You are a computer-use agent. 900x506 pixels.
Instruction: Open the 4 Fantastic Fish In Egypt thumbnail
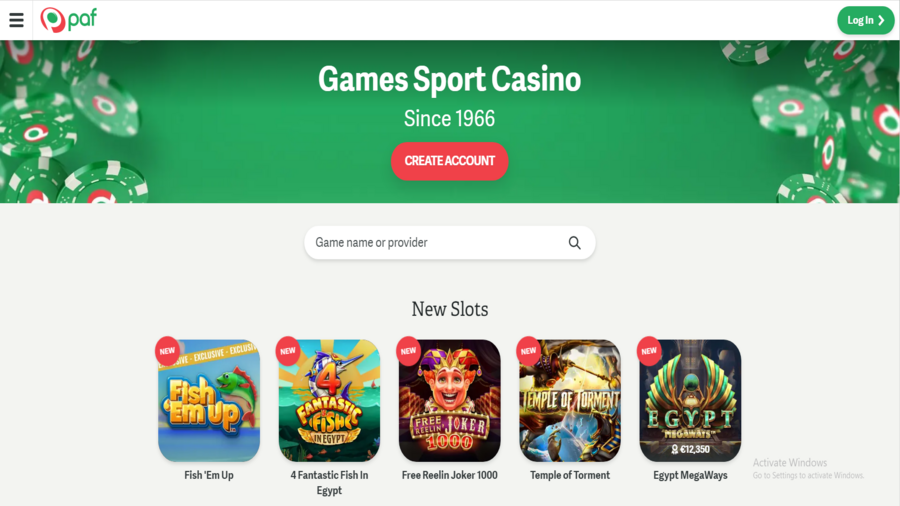point(329,400)
